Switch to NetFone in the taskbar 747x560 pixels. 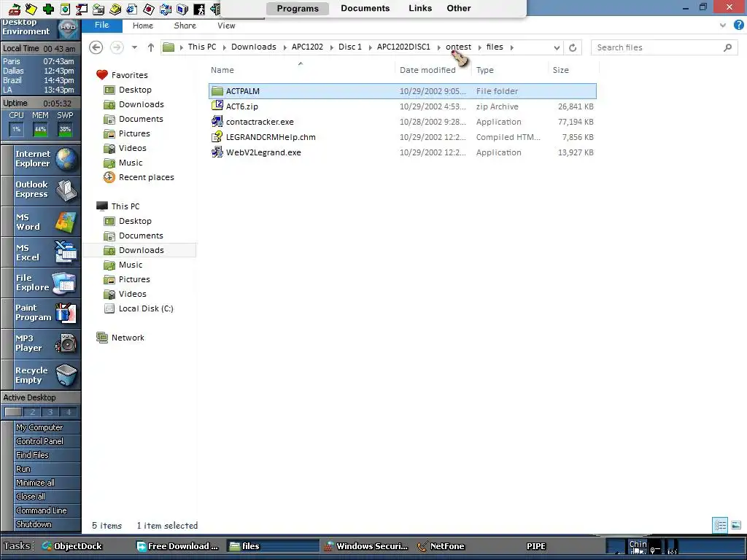441,546
